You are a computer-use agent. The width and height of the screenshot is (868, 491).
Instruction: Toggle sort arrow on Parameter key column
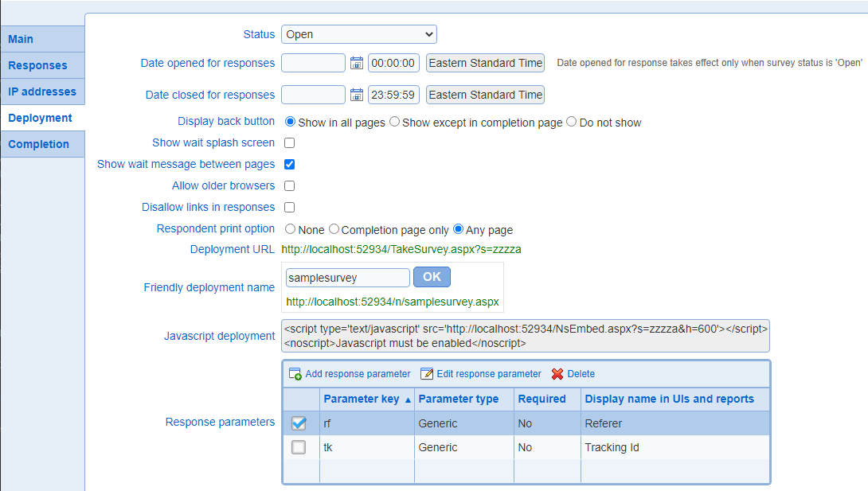pos(408,399)
